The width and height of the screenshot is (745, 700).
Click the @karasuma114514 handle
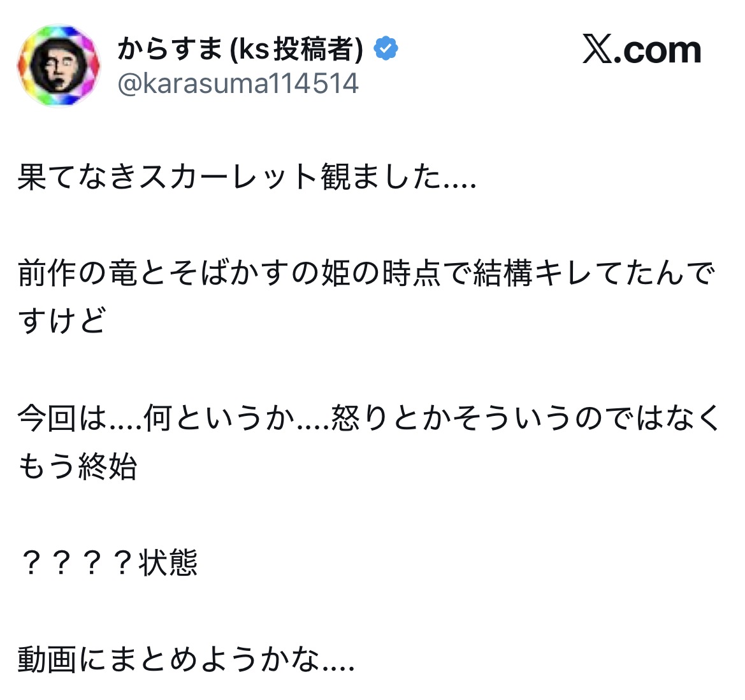click(238, 84)
